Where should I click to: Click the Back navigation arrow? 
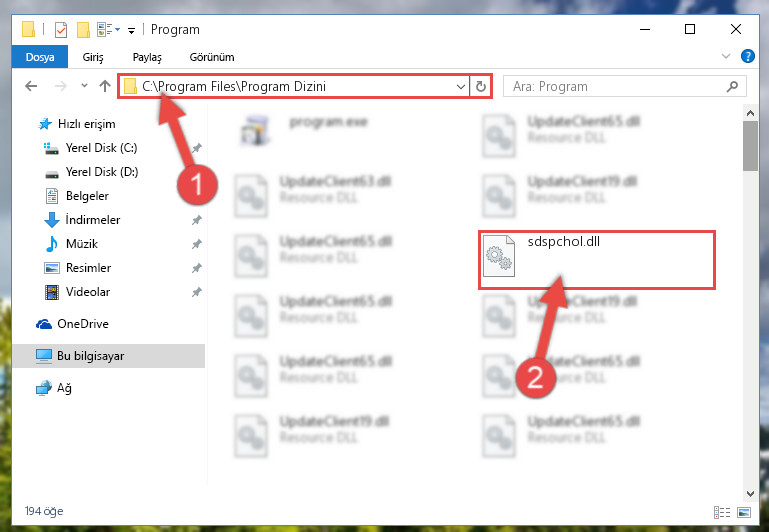coord(31,86)
